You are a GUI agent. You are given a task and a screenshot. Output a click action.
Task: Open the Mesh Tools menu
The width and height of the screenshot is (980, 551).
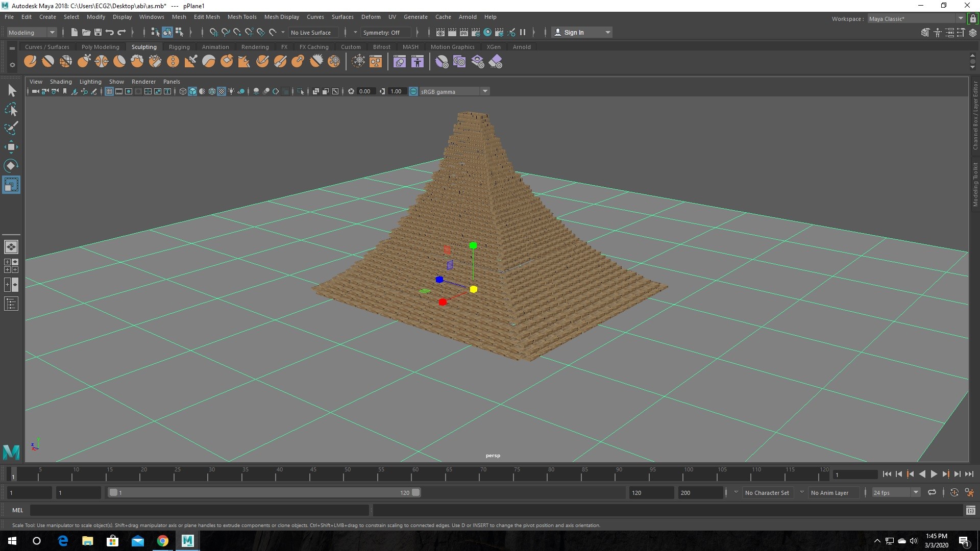242,17
